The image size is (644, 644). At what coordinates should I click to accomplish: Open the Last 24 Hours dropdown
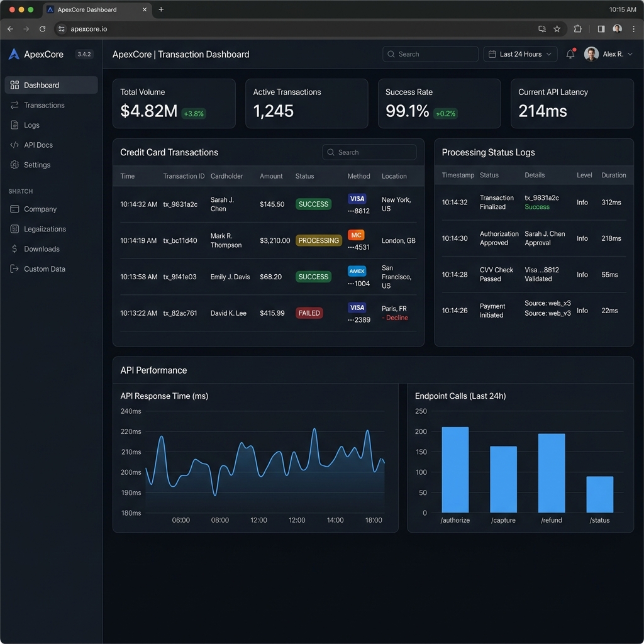pos(520,54)
